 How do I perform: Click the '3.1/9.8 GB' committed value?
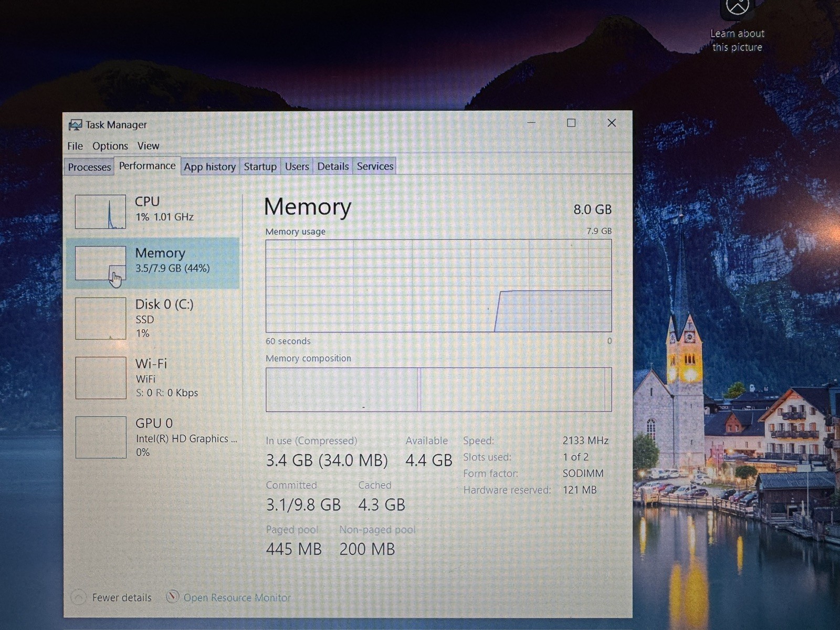[303, 505]
